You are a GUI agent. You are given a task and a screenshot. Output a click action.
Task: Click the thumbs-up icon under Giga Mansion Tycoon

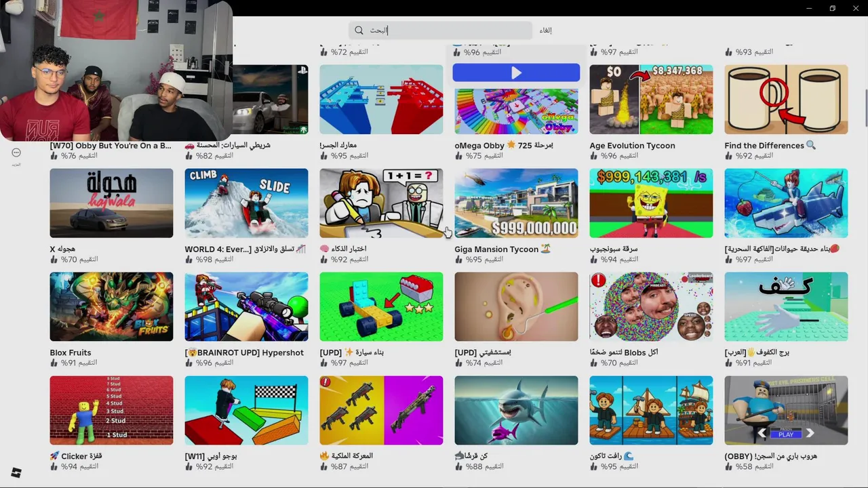459,260
